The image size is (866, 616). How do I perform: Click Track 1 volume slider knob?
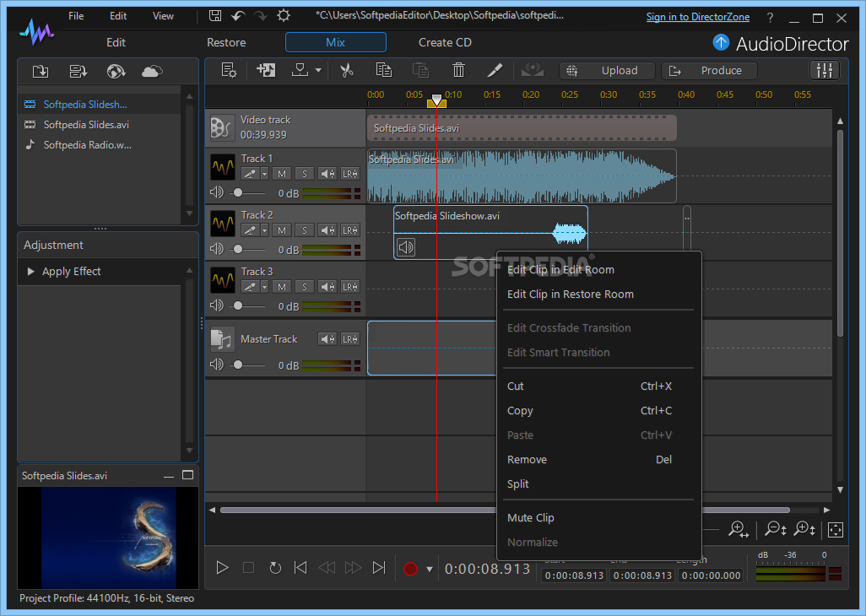238,192
